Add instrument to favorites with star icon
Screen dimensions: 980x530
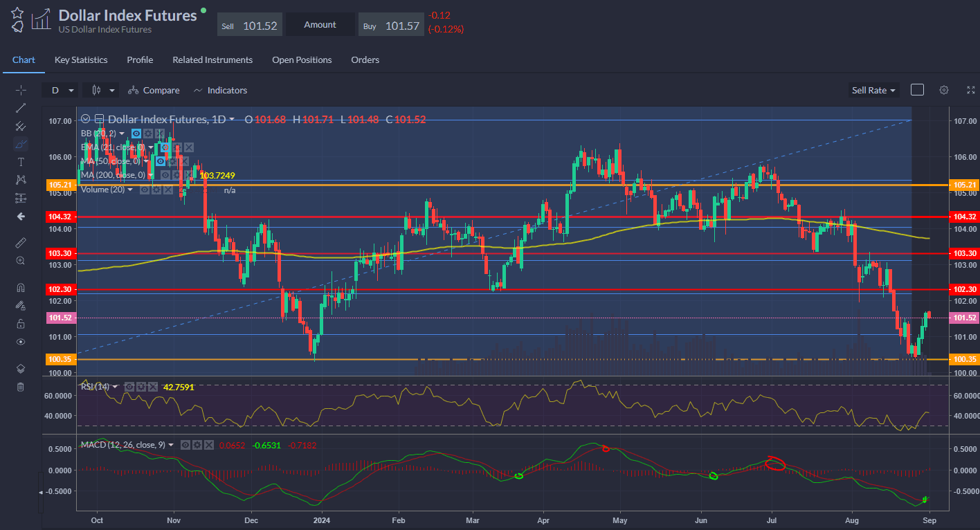point(17,12)
